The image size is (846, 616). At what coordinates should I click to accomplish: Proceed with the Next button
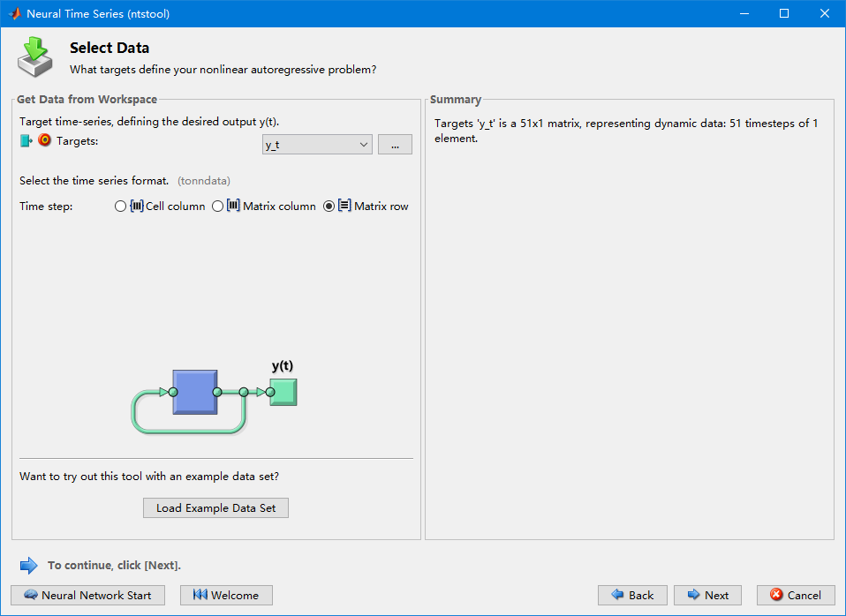tap(707, 595)
